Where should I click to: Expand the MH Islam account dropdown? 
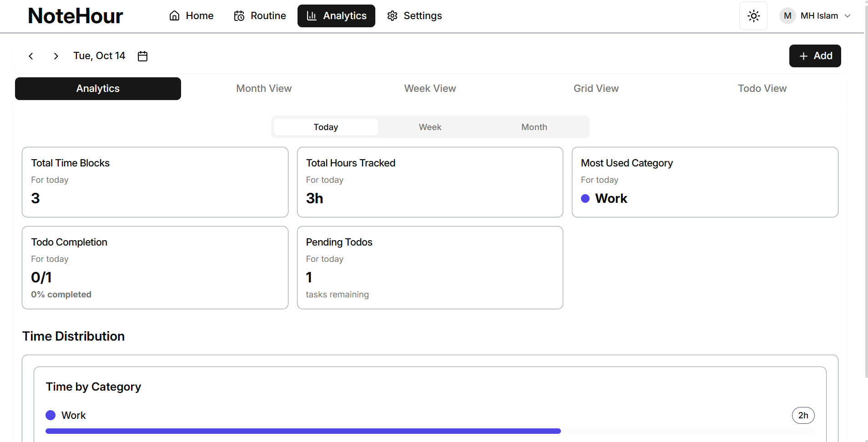click(848, 16)
